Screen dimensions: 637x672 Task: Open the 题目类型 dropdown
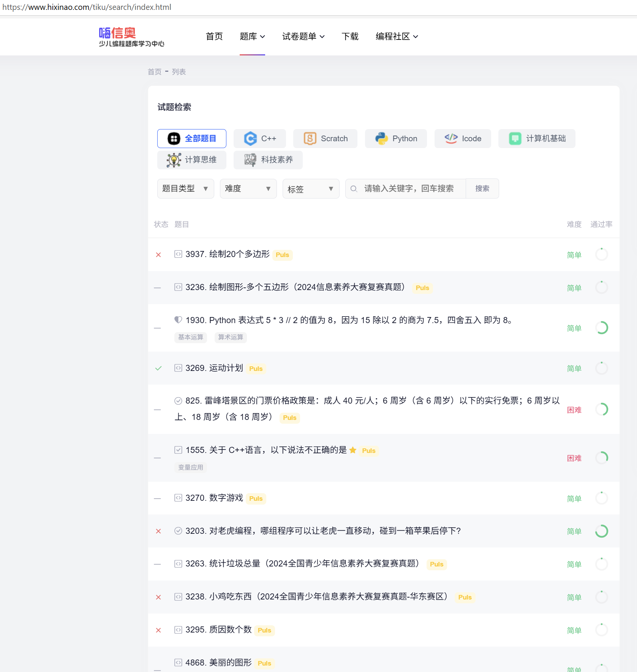(x=185, y=188)
